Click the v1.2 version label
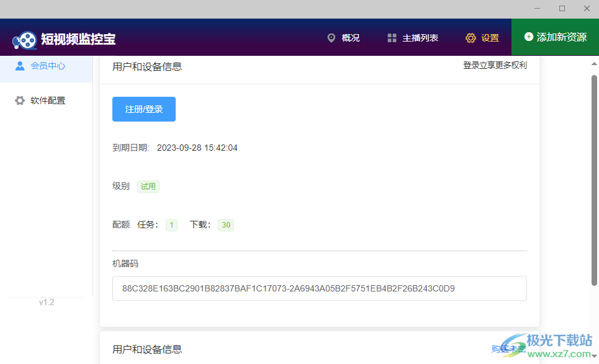Image resolution: width=599 pixels, height=364 pixels. pos(47,302)
